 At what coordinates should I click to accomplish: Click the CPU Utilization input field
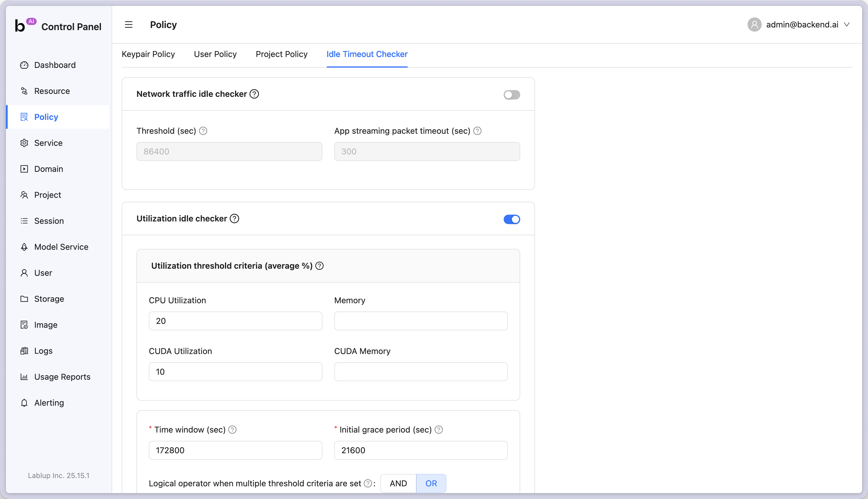[x=235, y=321]
